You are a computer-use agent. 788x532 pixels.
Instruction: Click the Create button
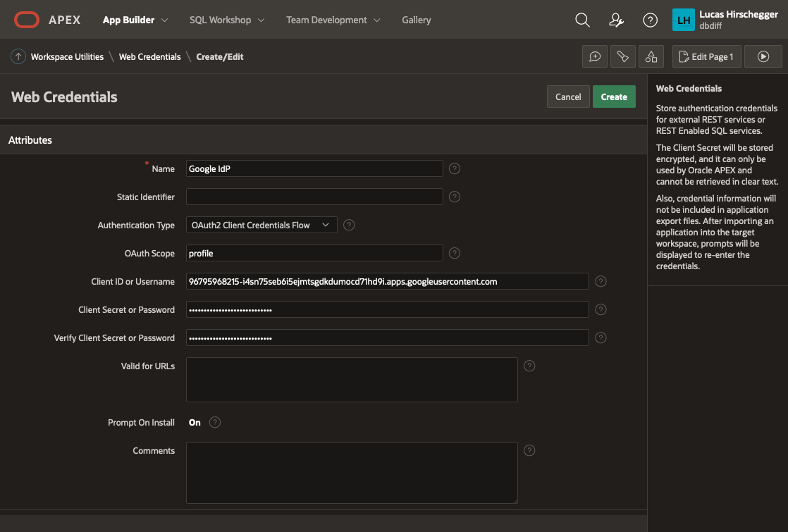click(x=614, y=97)
